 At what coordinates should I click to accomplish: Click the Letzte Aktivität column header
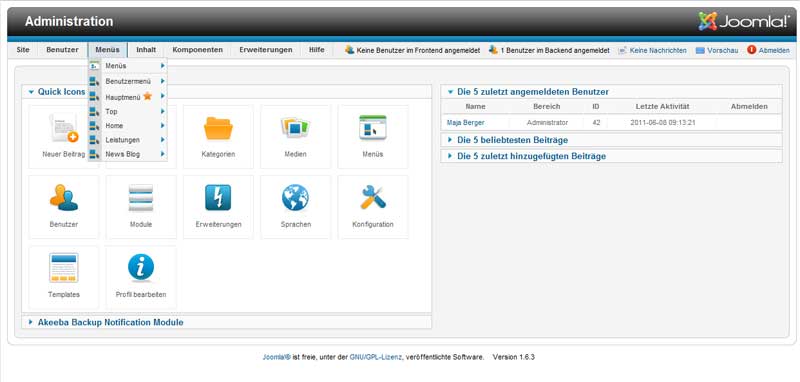pyautogui.click(x=662, y=107)
